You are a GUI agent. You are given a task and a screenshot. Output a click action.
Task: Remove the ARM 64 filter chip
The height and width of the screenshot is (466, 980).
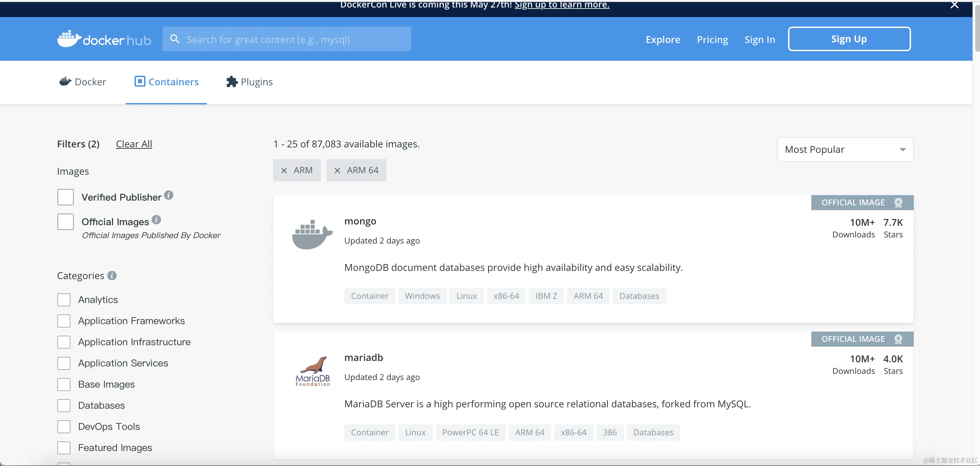(337, 171)
